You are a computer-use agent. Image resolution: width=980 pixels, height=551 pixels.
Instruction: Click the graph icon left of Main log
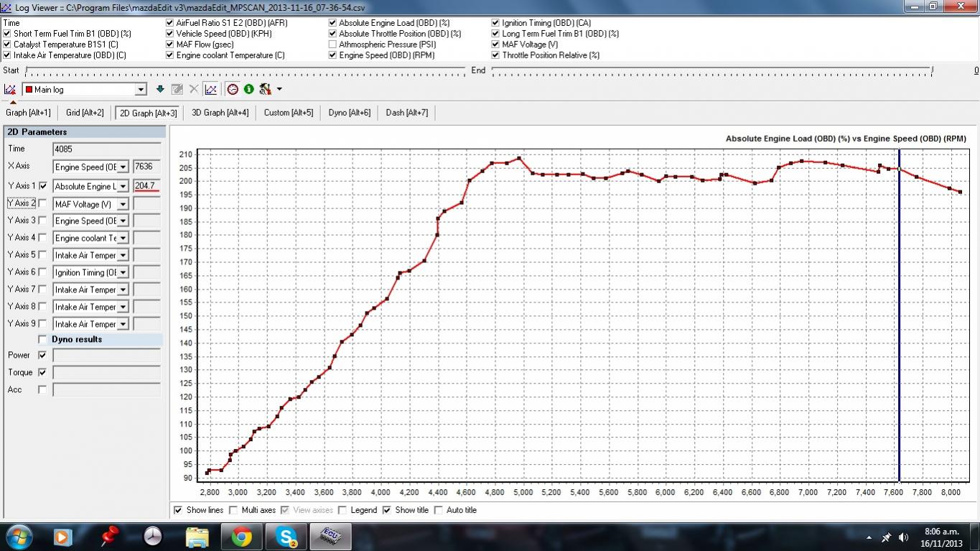pos(10,89)
